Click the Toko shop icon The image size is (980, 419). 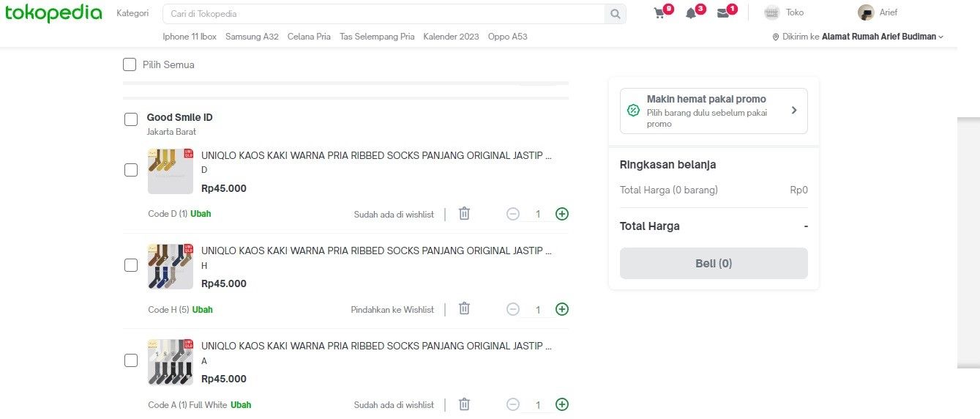pos(771,12)
